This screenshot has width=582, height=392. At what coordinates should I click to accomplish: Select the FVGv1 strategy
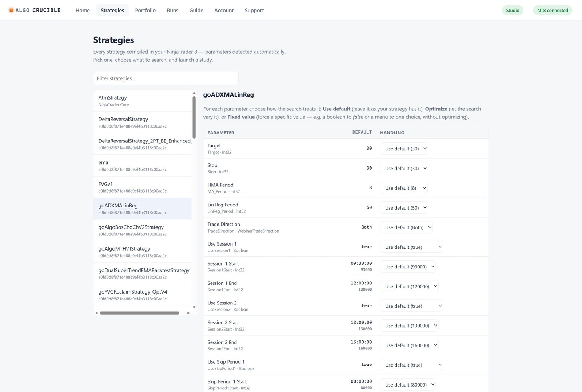click(143, 187)
